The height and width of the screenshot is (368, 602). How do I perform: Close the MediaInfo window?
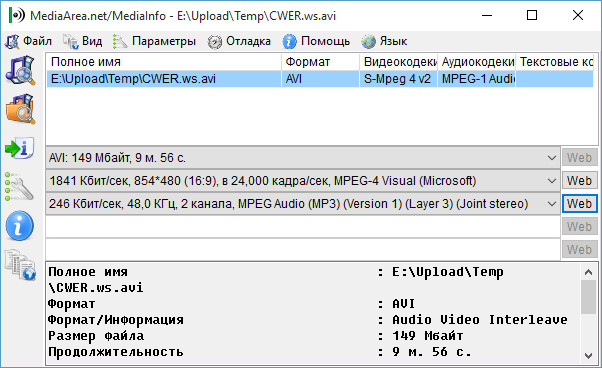pyautogui.click(x=577, y=15)
